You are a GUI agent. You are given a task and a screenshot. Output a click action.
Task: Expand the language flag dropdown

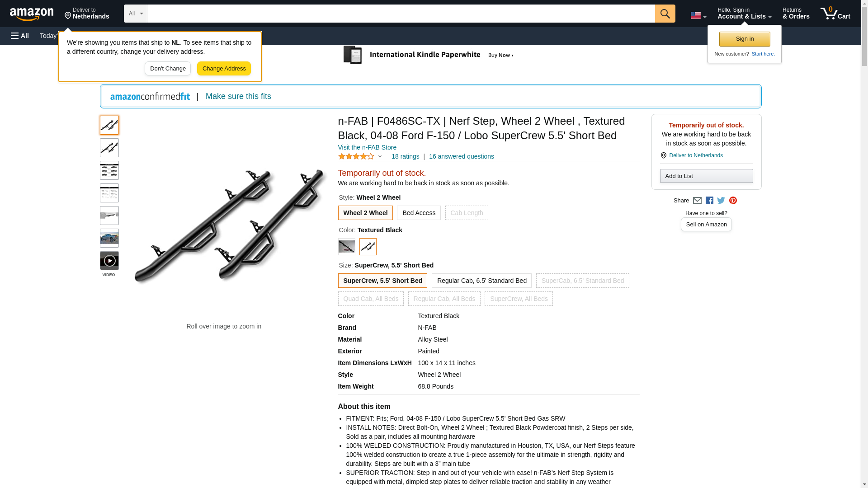698,15
